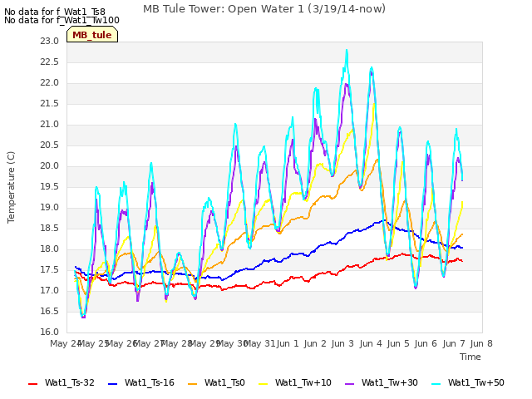Click the 19.5 y-axis tick label
Screen dimensions: 532x399
pos(50,187)
